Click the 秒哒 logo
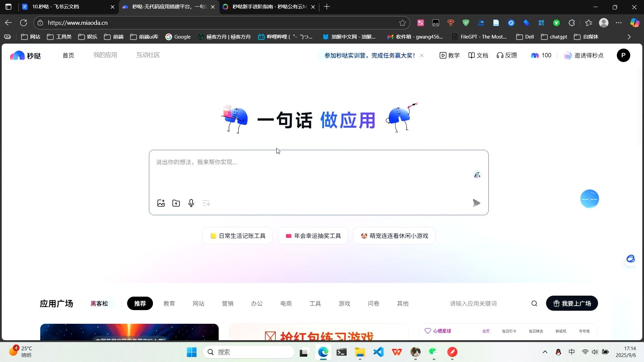 point(25,55)
